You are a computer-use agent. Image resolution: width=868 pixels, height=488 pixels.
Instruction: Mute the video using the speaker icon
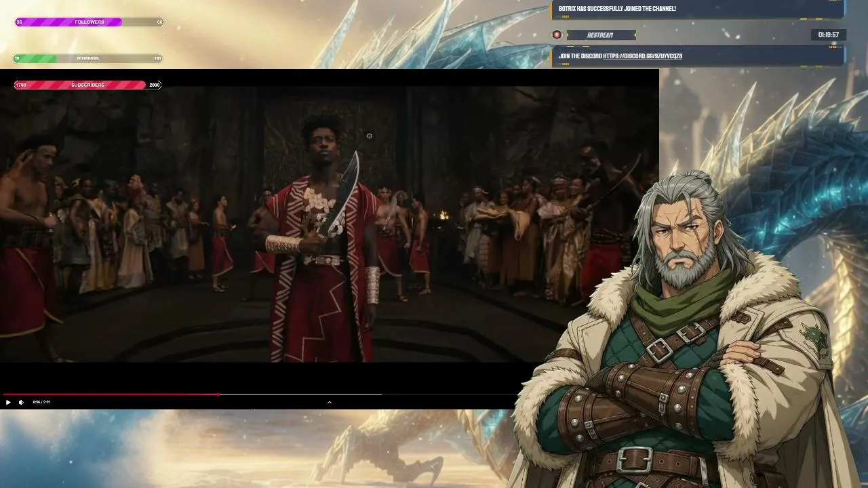click(x=21, y=403)
